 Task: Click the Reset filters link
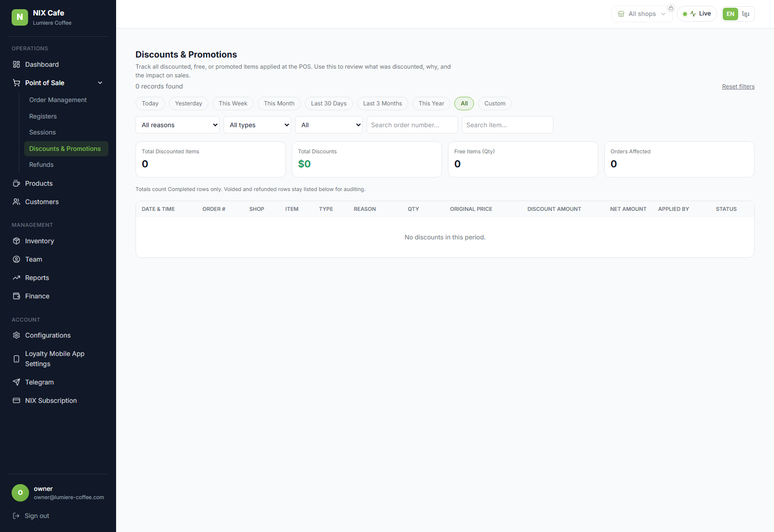738,87
